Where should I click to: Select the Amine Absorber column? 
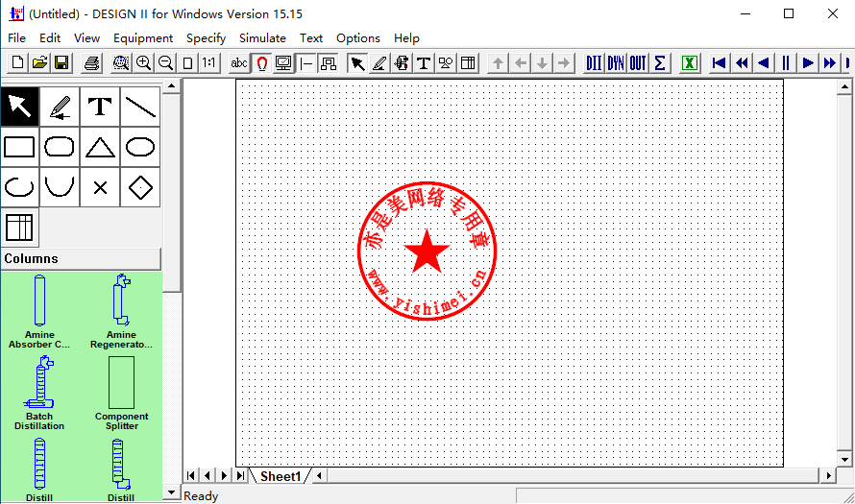pyautogui.click(x=39, y=311)
